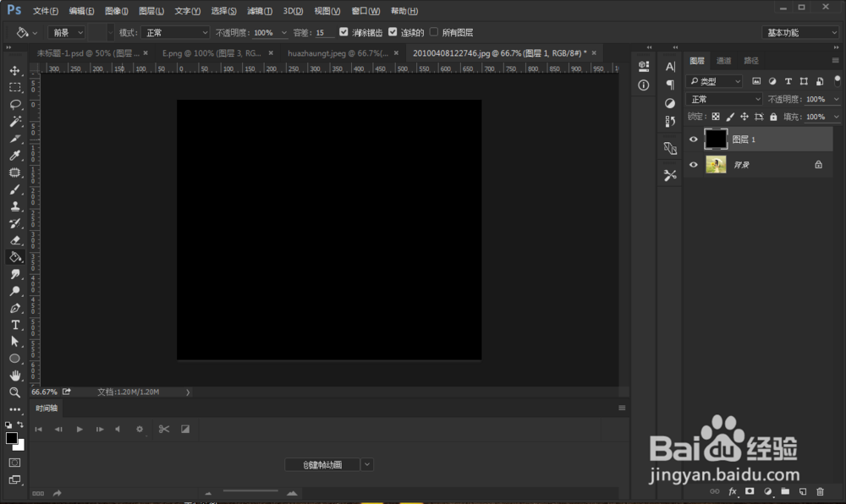Open the Character panel icon
This screenshot has width=846, height=504.
[670, 66]
